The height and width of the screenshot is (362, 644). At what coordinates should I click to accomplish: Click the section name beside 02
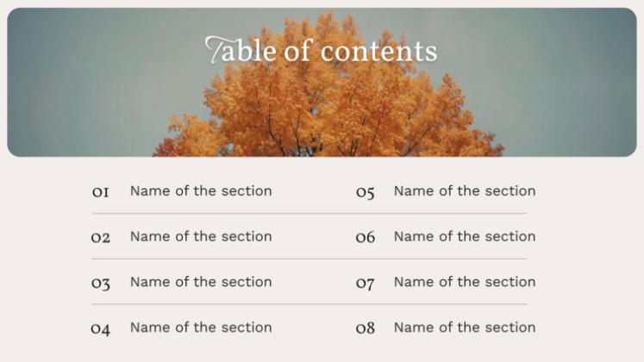[201, 236]
